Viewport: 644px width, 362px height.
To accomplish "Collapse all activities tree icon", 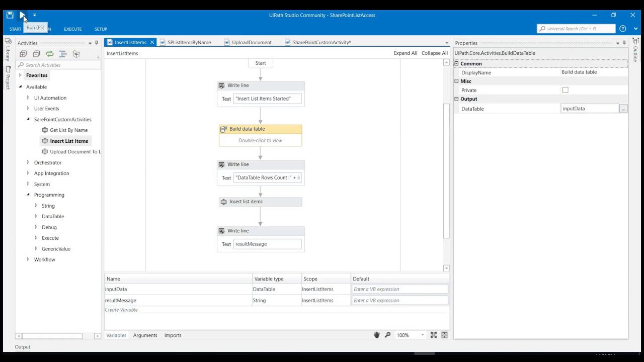I will [x=36, y=54].
